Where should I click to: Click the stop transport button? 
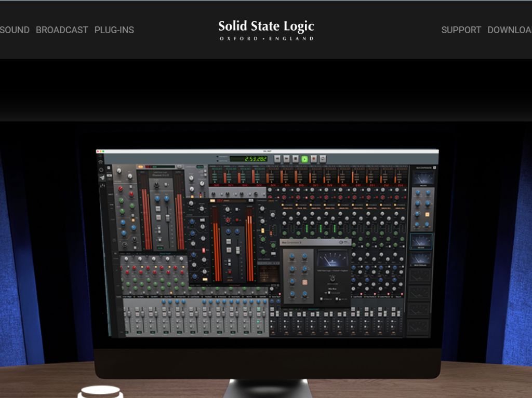click(x=296, y=159)
